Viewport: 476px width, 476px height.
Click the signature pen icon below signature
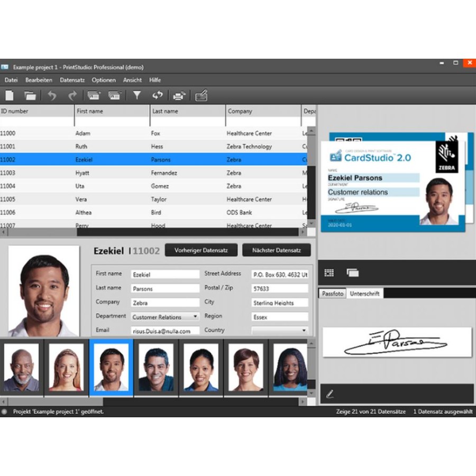click(x=330, y=393)
